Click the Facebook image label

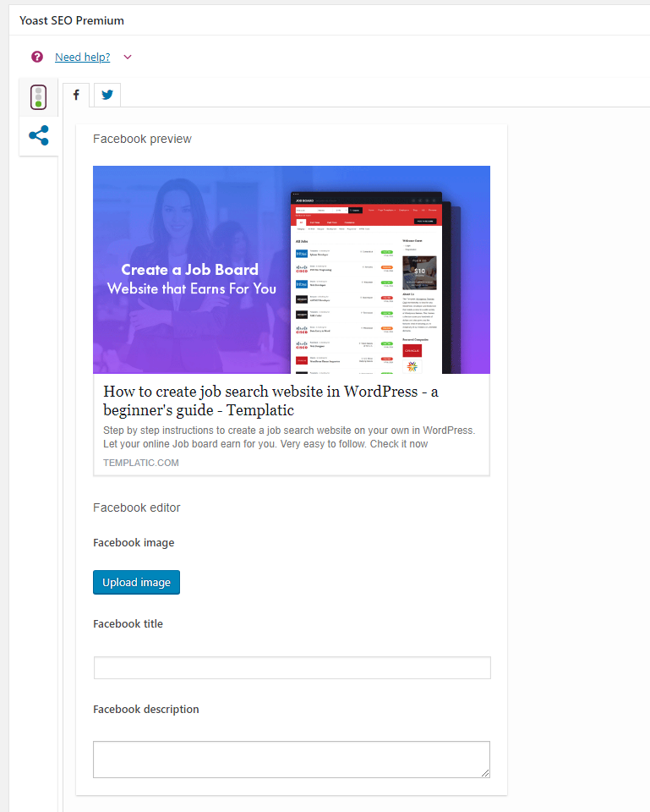click(134, 542)
